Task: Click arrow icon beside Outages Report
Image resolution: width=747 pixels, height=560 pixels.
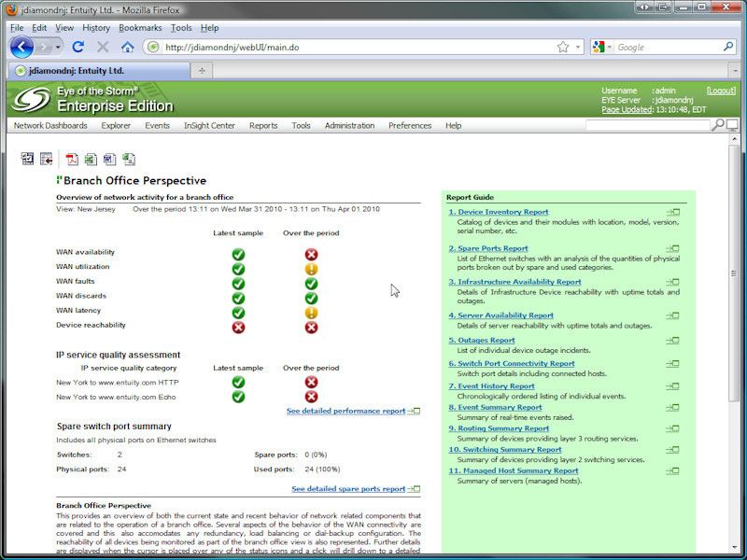Action: 672,340
